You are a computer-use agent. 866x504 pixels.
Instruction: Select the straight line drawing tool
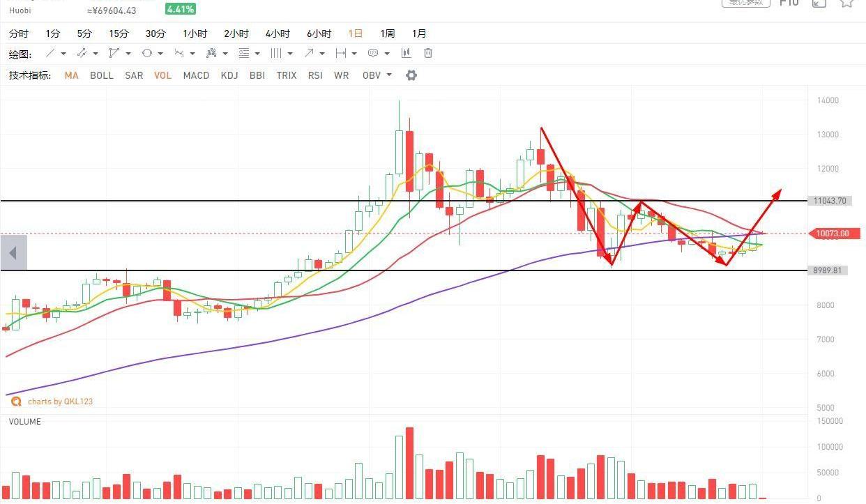pyautogui.click(x=50, y=54)
